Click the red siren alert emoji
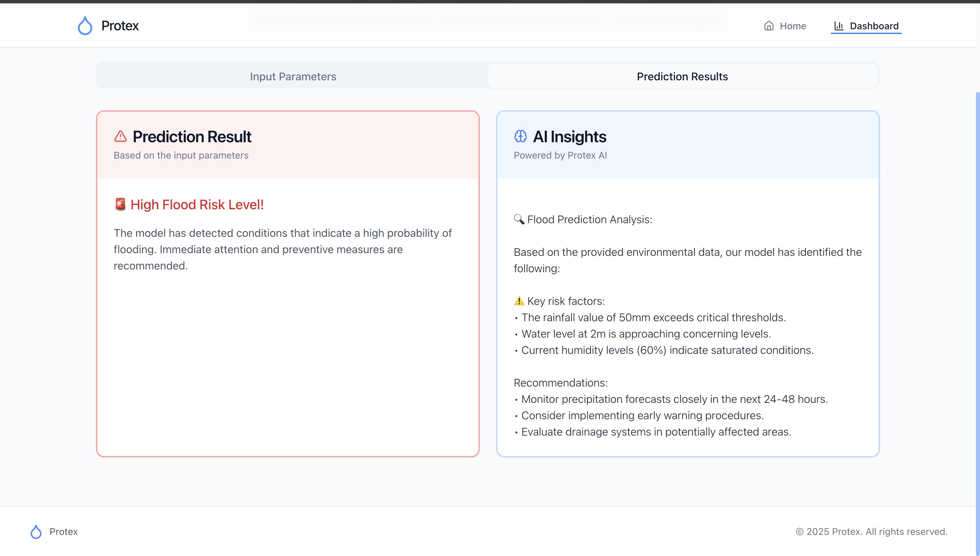This screenshot has height=556, width=980. (x=120, y=204)
